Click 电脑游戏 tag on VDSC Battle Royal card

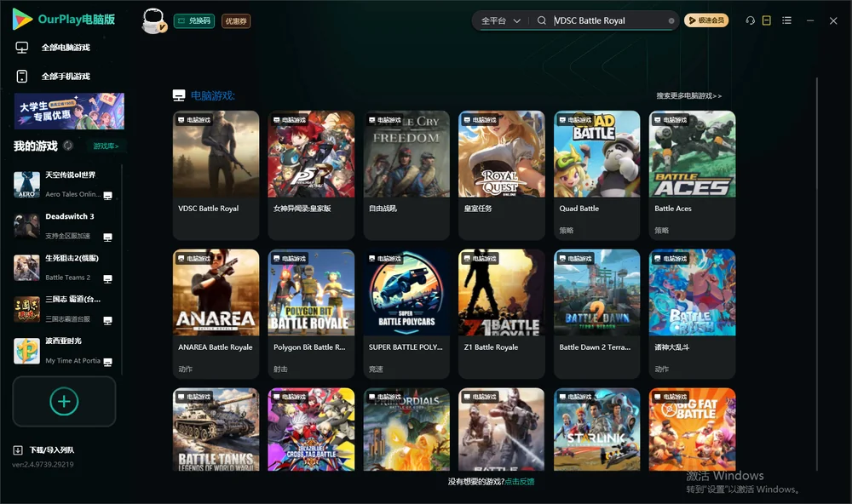(x=194, y=120)
